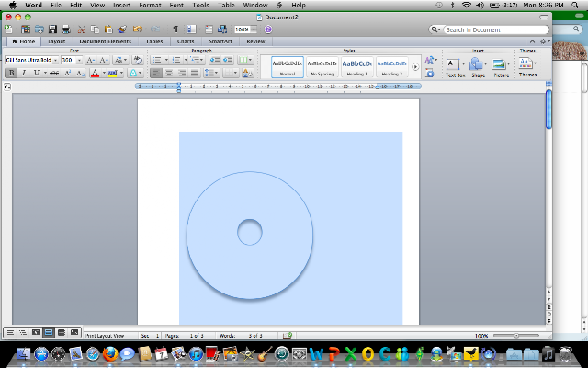Select the SmartArt tab

220,41
